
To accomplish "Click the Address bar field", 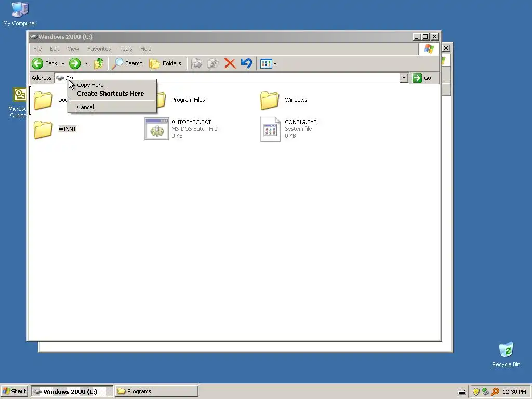I will click(x=231, y=78).
